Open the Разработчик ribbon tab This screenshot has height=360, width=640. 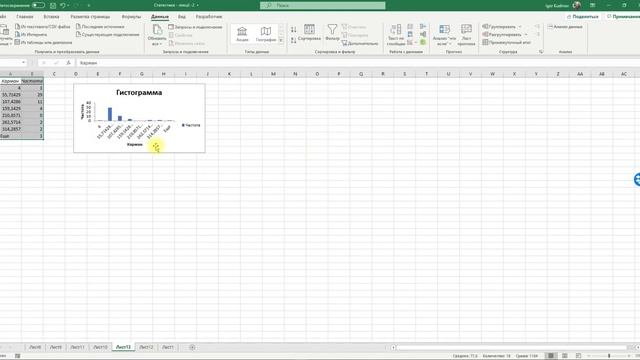(x=209, y=17)
